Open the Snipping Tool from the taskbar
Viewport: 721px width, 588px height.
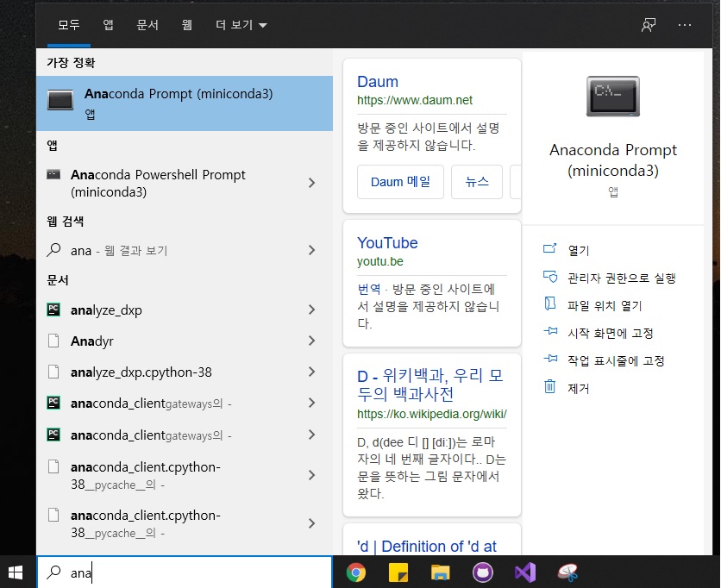567,572
